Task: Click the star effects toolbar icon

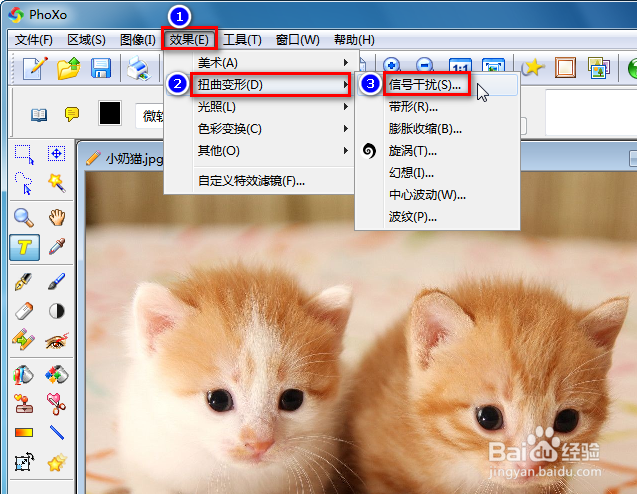Action: tap(533, 67)
